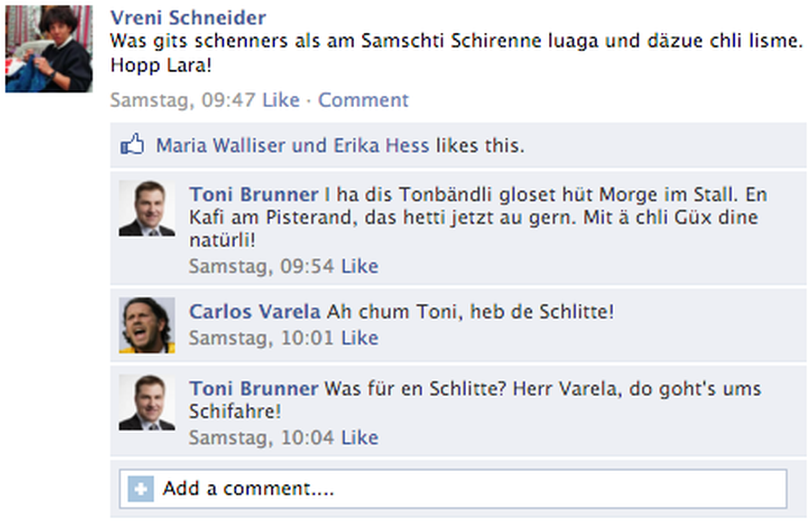Click the post timestamp Samstag, 09:47
Viewport: 812px width, 523px height.
point(182,100)
